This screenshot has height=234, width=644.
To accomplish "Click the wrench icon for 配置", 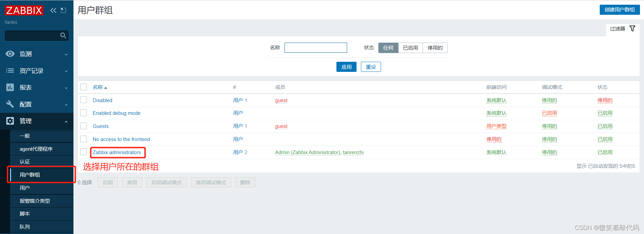I will [10, 104].
